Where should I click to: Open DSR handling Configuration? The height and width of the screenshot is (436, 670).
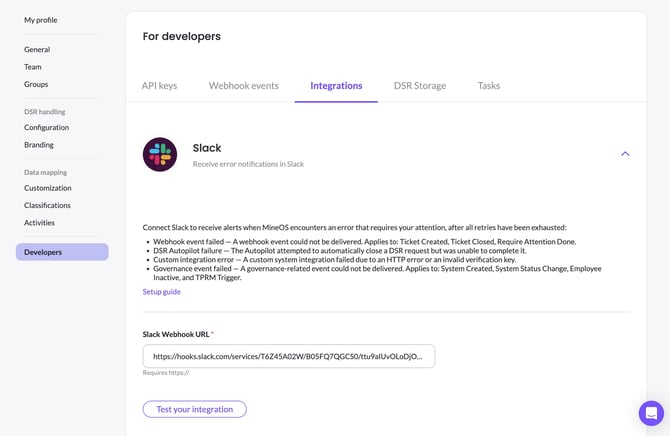point(47,128)
